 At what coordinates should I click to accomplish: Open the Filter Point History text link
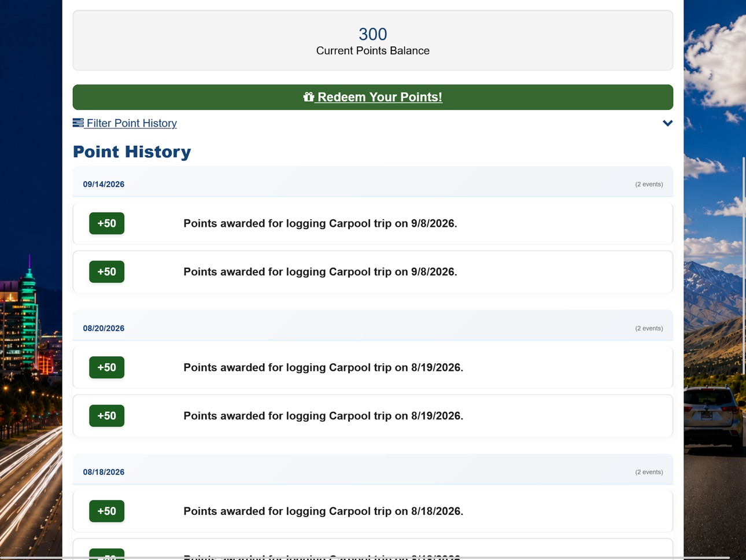pyautogui.click(x=132, y=123)
